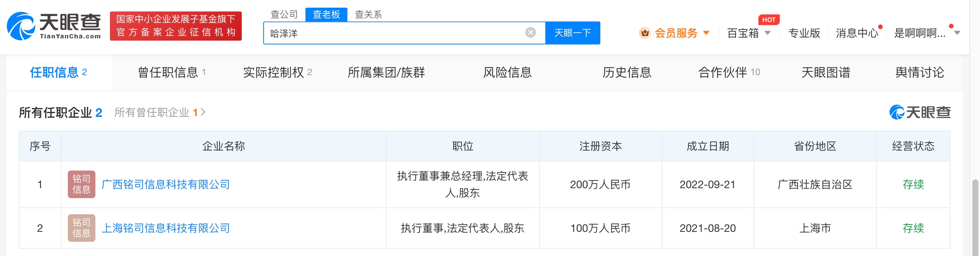Click the 上海铭司 company logo thumbnail
Image resolution: width=980 pixels, height=256 pixels.
tap(81, 228)
